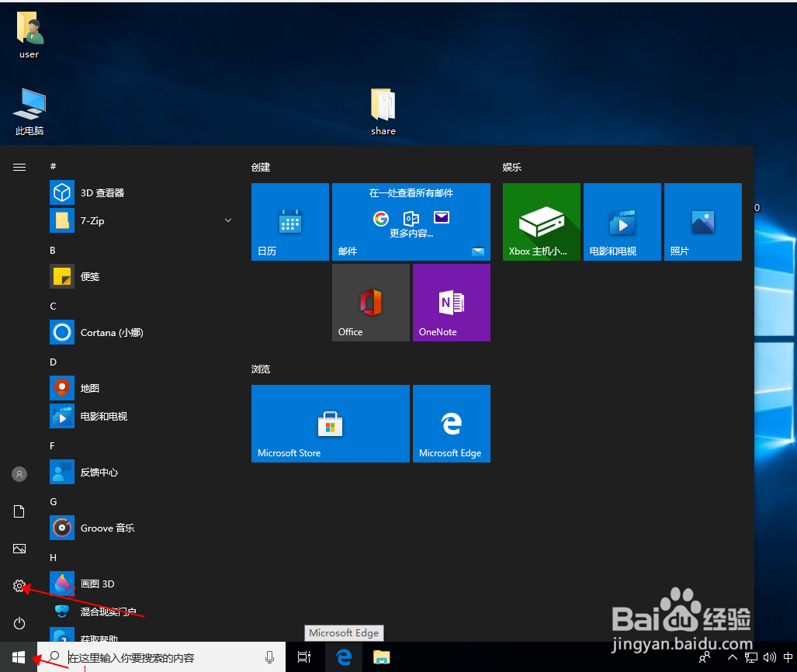Select the 此电脑 desktop icon

point(29,112)
